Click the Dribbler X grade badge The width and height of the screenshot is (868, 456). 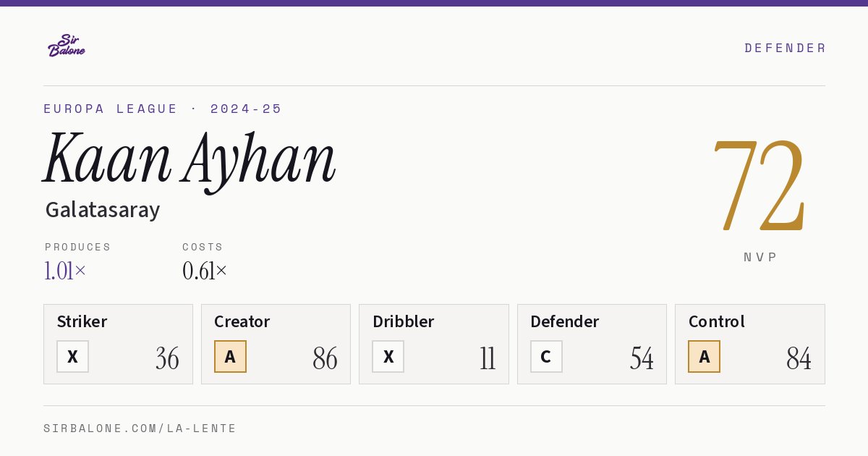pyautogui.click(x=388, y=357)
